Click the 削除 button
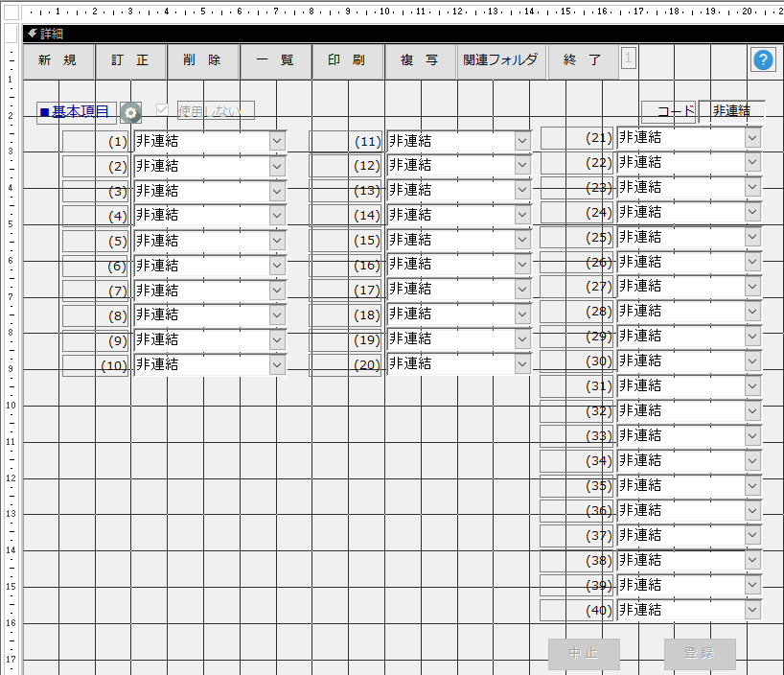 (202, 60)
